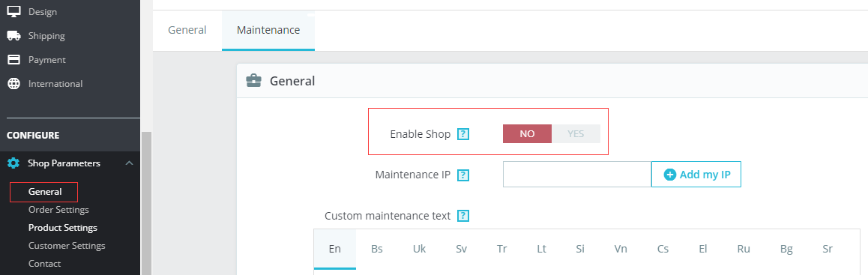This screenshot has width=868, height=275.
Task: Switch to the Maintenance tab
Action: [x=268, y=30]
